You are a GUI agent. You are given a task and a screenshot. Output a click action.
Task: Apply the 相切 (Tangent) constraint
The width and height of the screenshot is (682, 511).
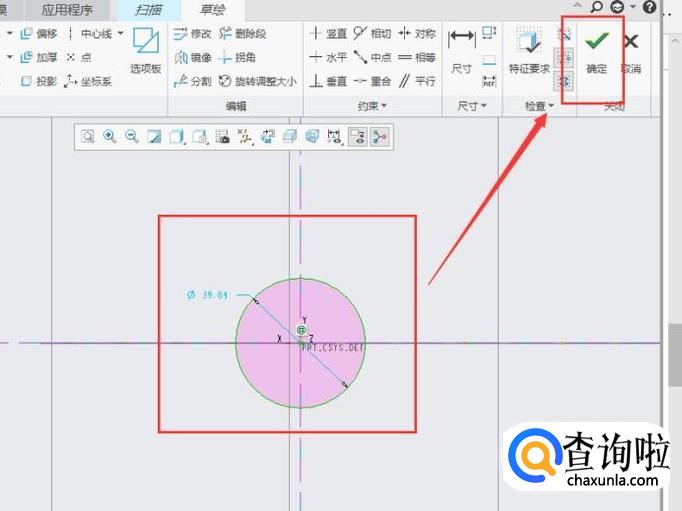(372, 33)
